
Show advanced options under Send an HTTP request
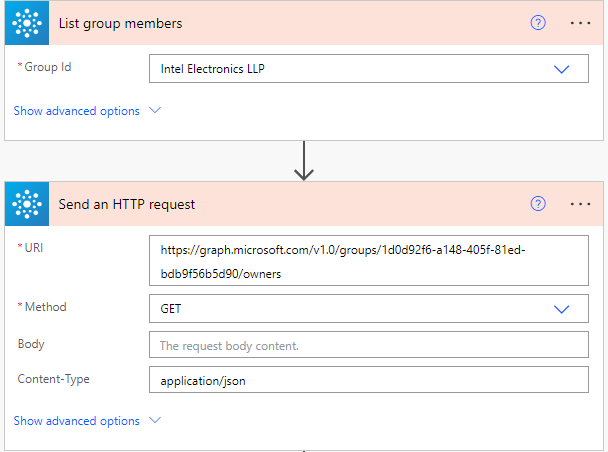tap(76, 421)
